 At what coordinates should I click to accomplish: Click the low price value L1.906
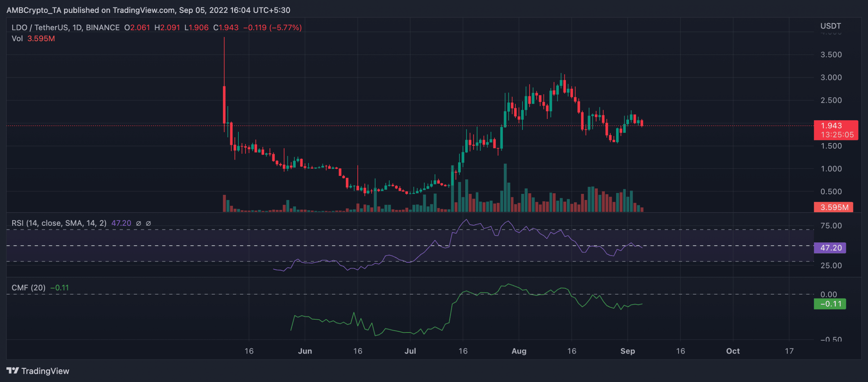pos(196,27)
